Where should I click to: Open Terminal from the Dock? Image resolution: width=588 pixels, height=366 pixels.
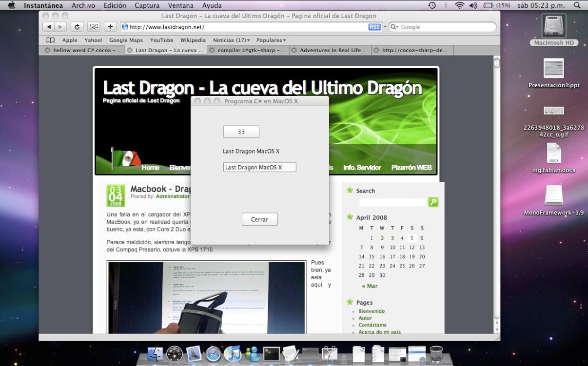[271, 355]
